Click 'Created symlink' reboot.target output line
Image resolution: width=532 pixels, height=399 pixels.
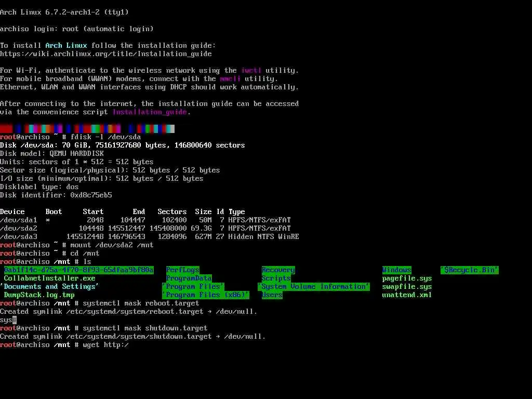click(129, 312)
